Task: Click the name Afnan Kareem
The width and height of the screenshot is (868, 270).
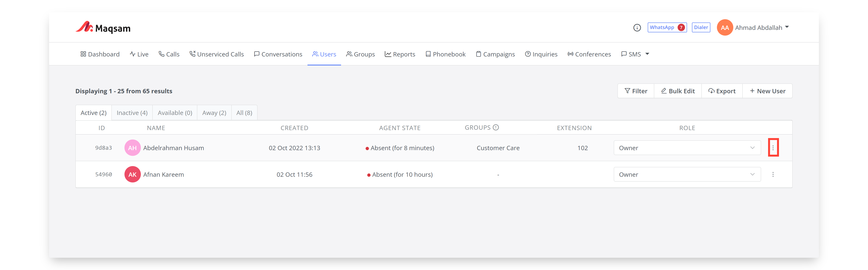Action: click(163, 174)
